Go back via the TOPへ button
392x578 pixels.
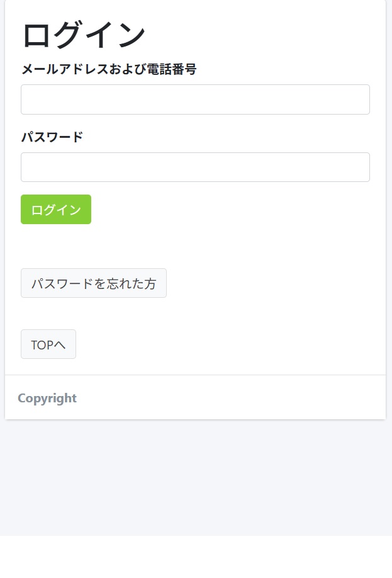pyautogui.click(x=48, y=344)
